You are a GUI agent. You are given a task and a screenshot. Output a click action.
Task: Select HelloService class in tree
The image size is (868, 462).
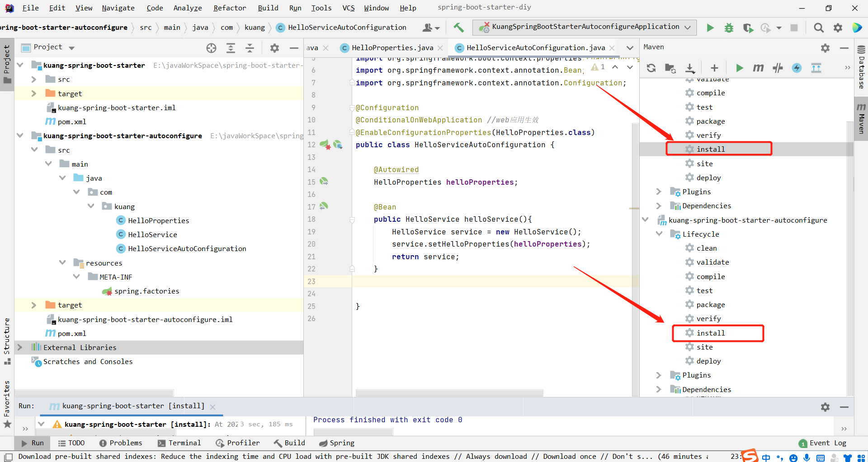pyautogui.click(x=152, y=234)
